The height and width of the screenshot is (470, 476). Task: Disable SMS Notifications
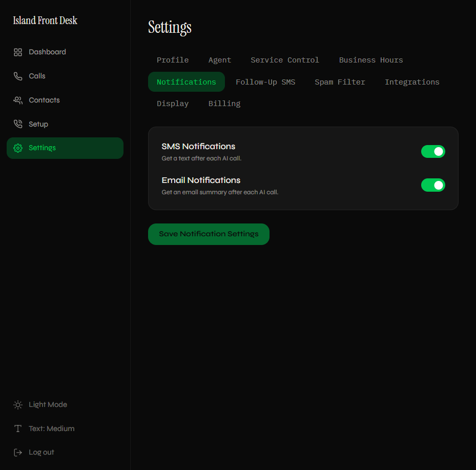pos(433,151)
